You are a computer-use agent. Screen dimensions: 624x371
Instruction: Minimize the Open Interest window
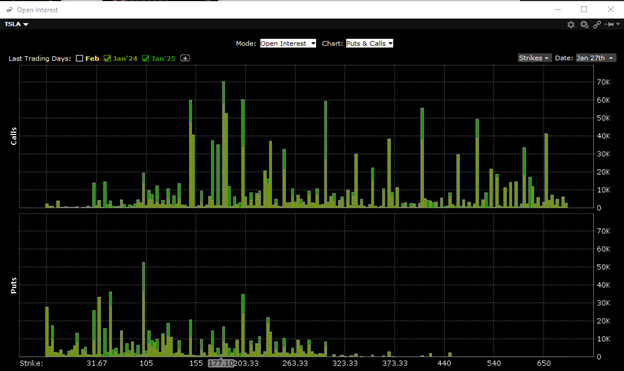click(558, 9)
